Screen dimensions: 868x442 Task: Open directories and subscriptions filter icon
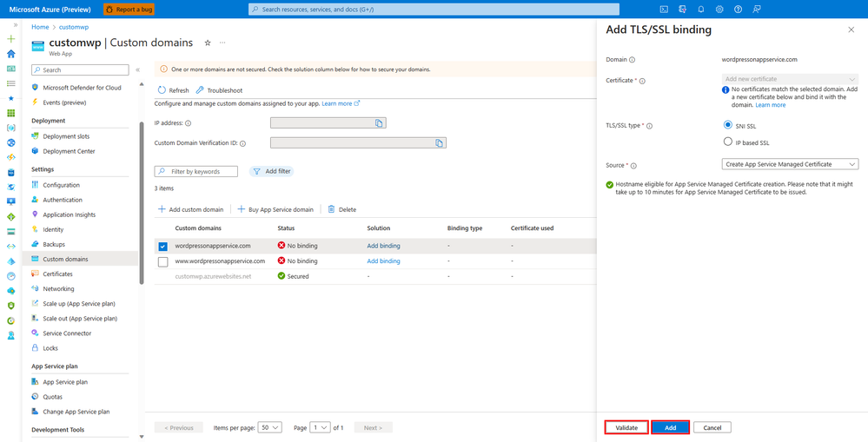point(683,9)
